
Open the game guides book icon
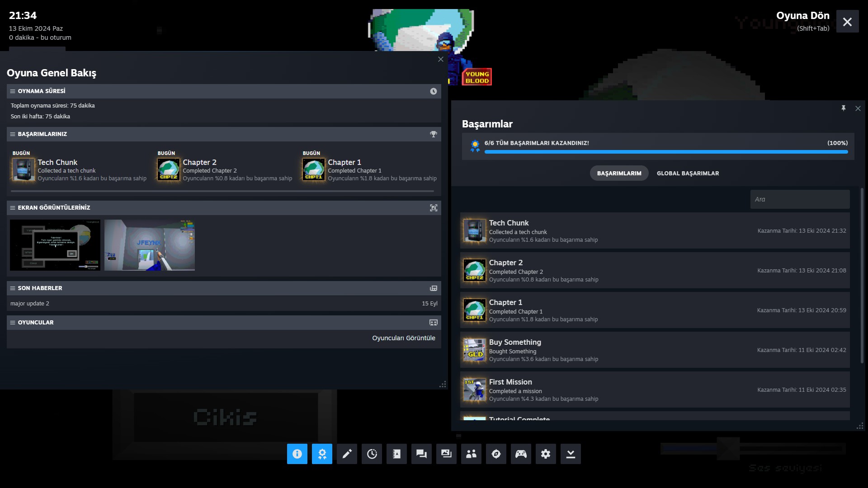point(396,454)
